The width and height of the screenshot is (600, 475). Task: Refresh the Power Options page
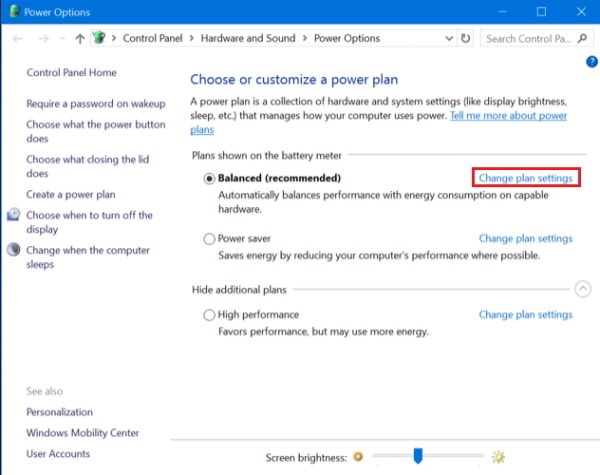pos(465,38)
